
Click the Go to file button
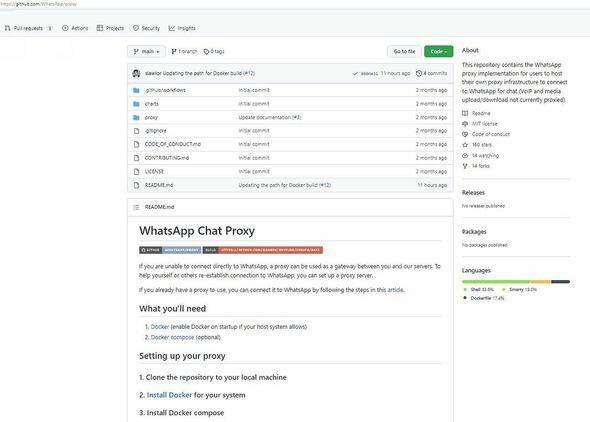pyautogui.click(x=404, y=52)
